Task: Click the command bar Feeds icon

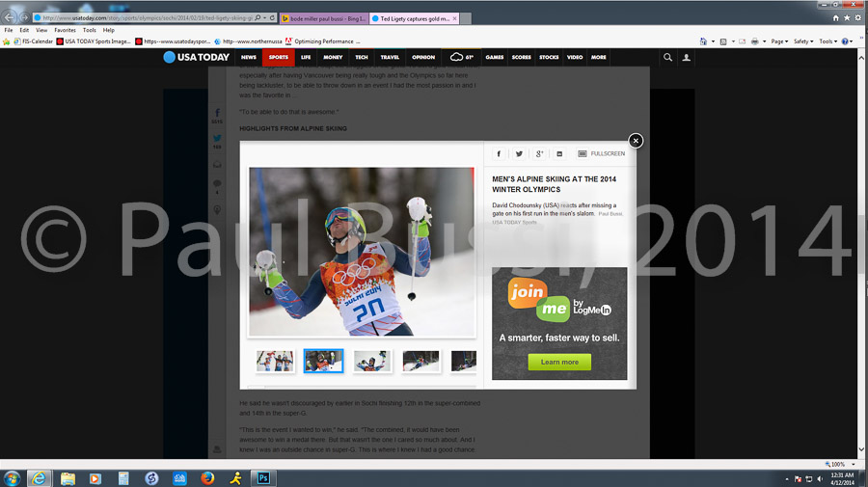Action: pyautogui.click(x=723, y=41)
